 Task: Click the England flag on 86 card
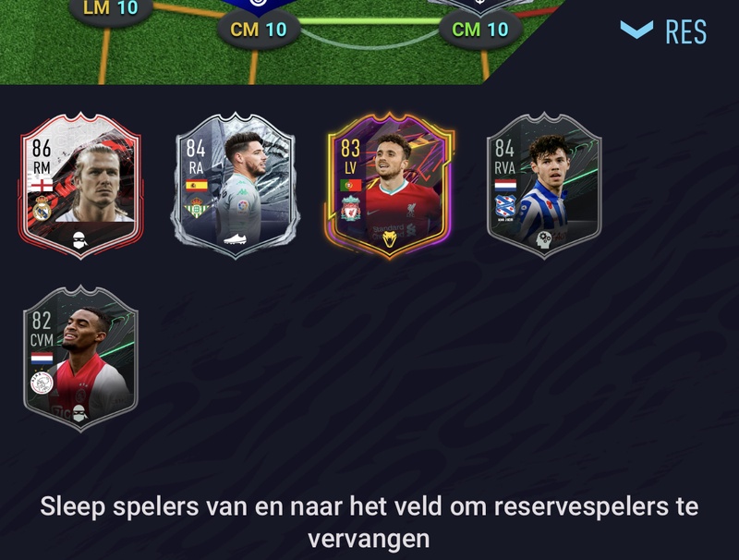pyautogui.click(x=42, y=183)
